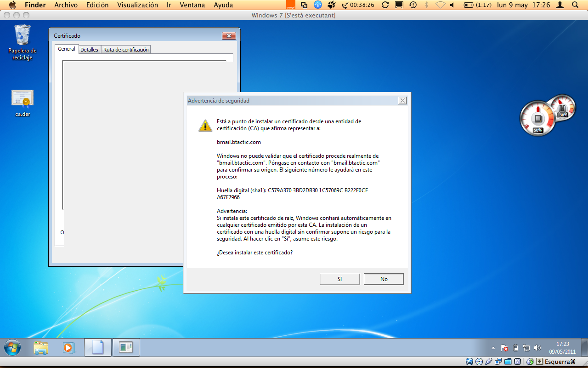The image size is (588, 368).
Task: Click the sync arrows menu bar icon
Action: coord(385,5)
